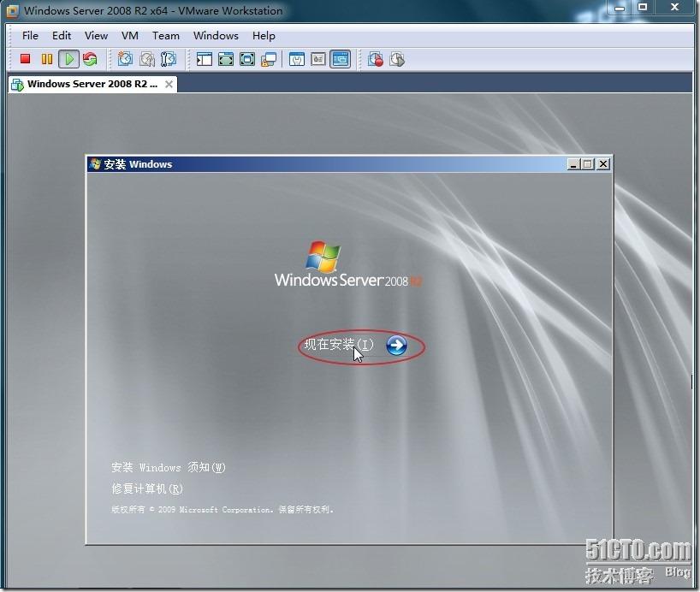Screen dimensions: 700x592
Task: Click the Revert to snapshot icon
Action: (147, 59)
